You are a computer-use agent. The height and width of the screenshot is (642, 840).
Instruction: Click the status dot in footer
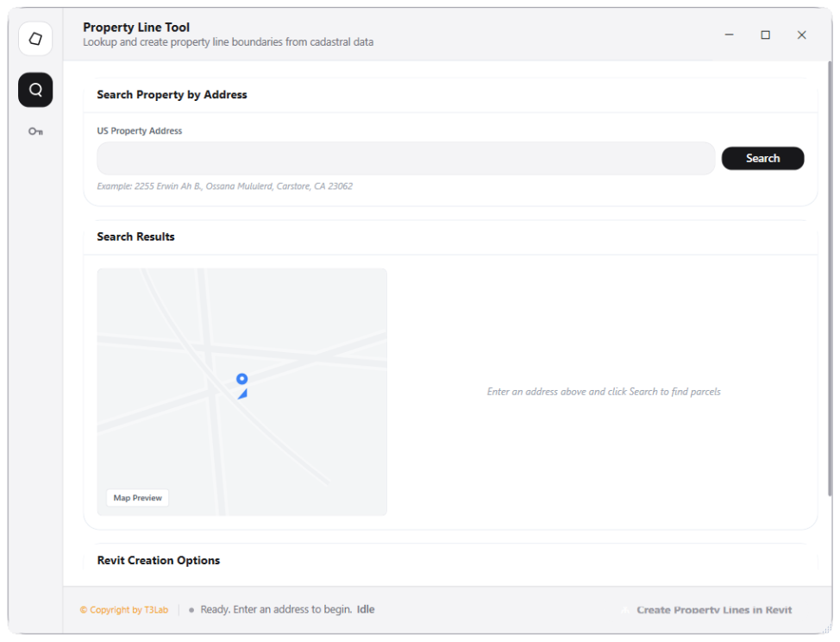pos(191,610)
